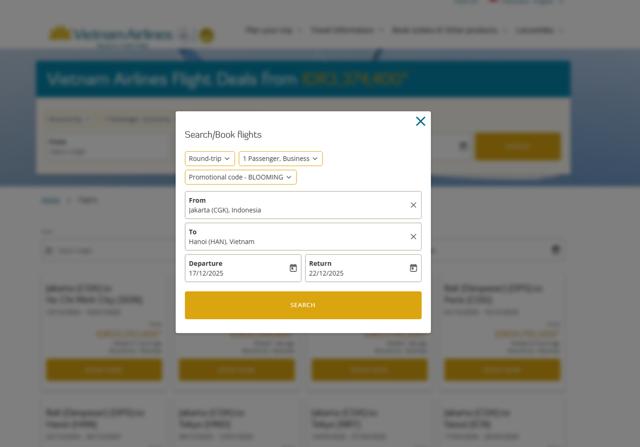Clear the To field Hanoi (HAN)
The height and width of the screenshot is (447, 640).
point(413,237)
